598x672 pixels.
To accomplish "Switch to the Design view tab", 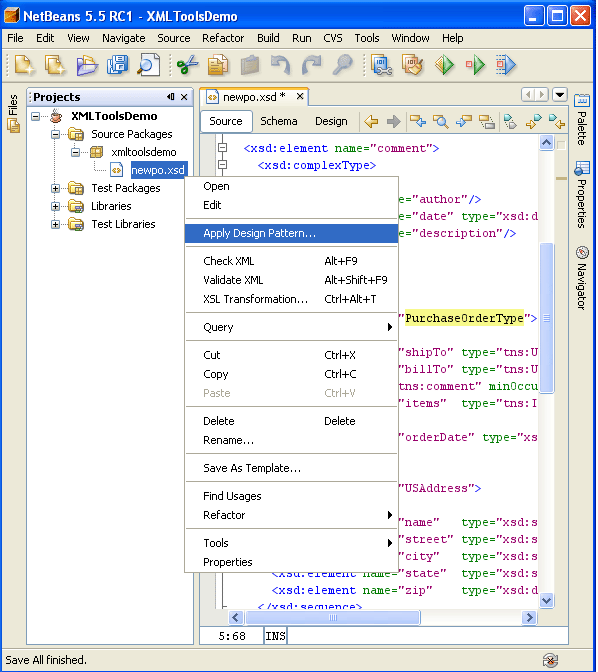I will pos(331,122).
